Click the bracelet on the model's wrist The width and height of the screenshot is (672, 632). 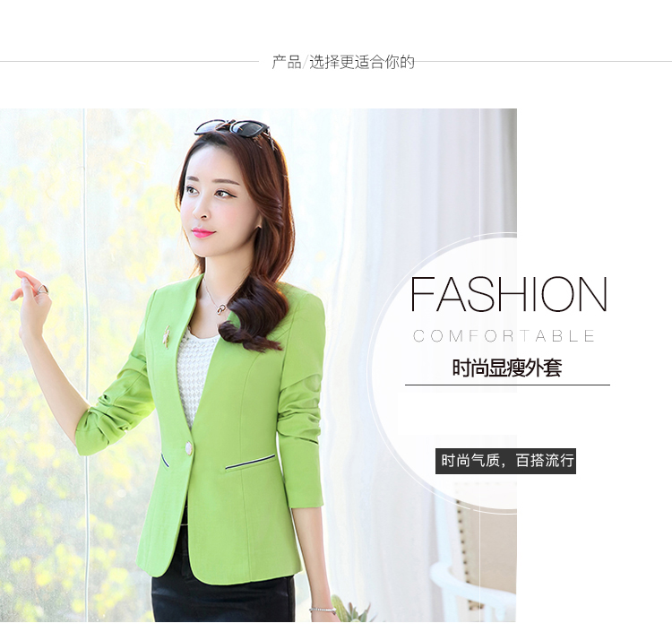tap(323, 609)
